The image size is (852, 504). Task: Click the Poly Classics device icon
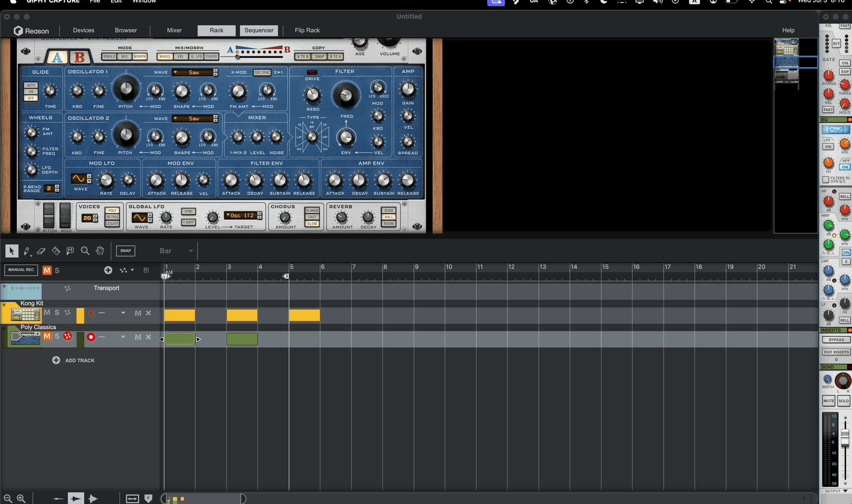(x=25, y=338)
